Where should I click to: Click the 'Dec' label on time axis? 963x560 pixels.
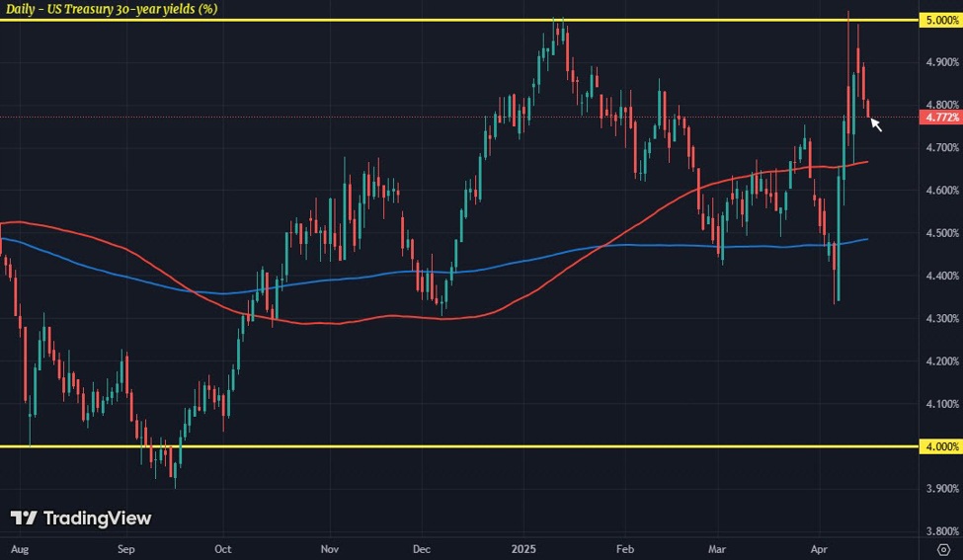click(x=420, y=546)
